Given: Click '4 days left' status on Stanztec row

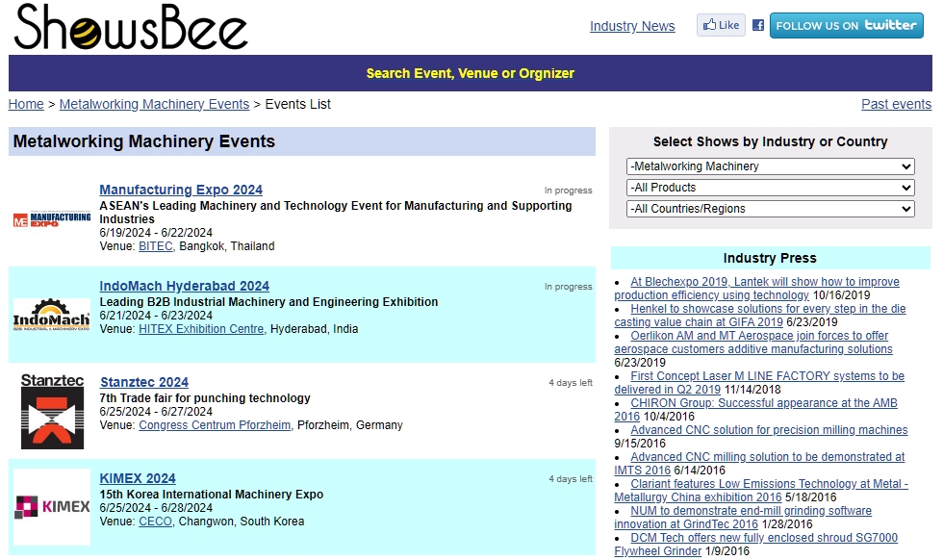Looking at the screenshot, I should pos(570,383).
